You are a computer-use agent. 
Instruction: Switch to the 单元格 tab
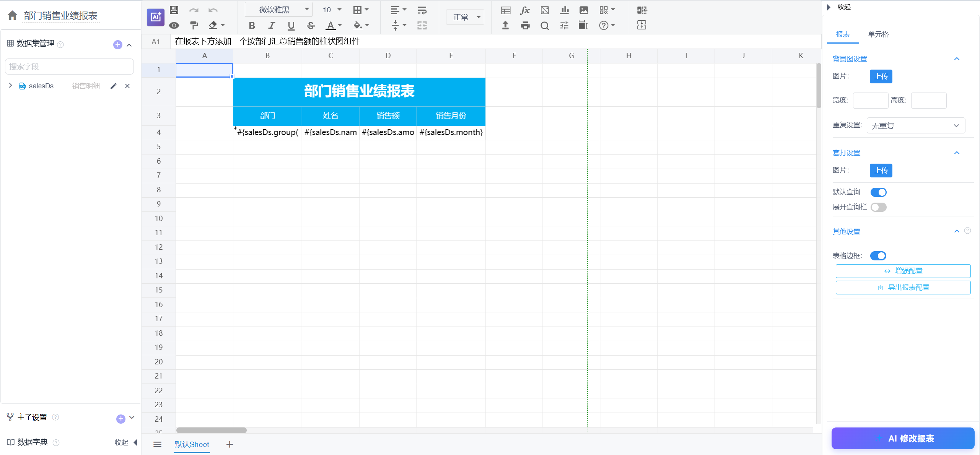pyautogui.click(x=878, y=34)
